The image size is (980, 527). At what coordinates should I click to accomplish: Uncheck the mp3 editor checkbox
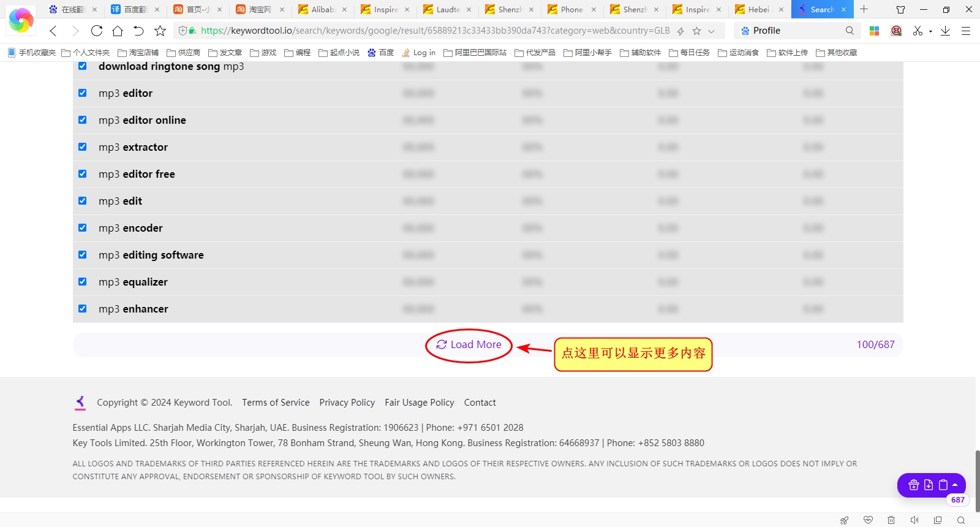[83, 93]
